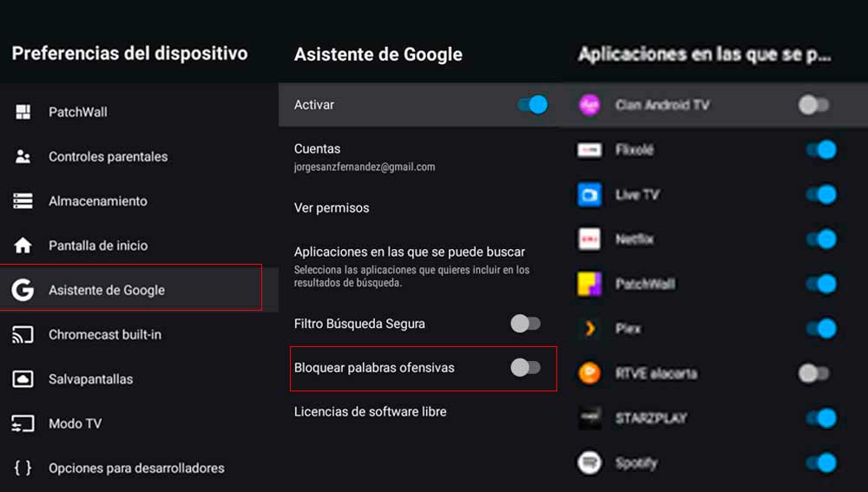This screenshot has height=492, width=868.
Task: Enable the RTVE alacarta toggle
Action: [x=814, y=374]
